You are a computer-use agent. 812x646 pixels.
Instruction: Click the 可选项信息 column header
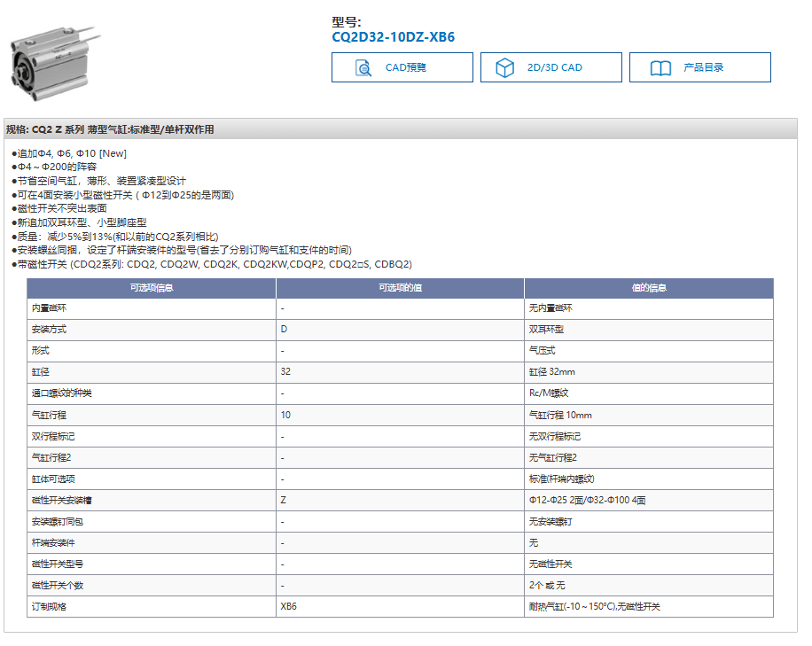(152, 288)
